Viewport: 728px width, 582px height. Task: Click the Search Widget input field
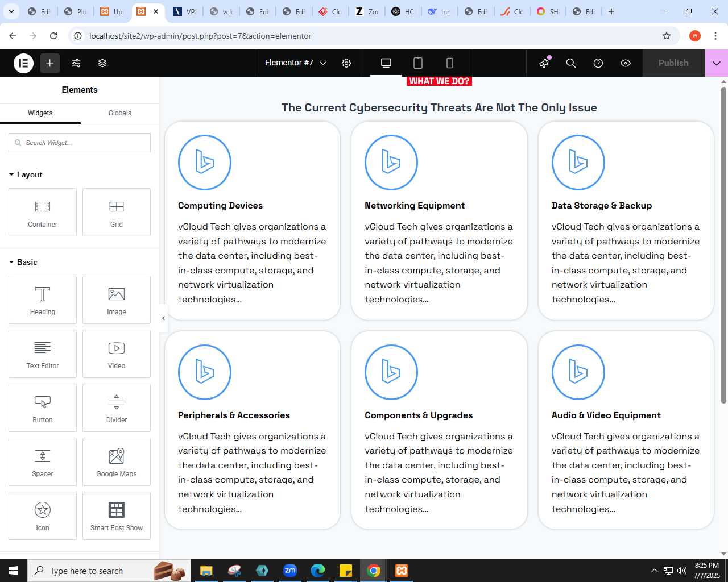(x=80, y=143)
